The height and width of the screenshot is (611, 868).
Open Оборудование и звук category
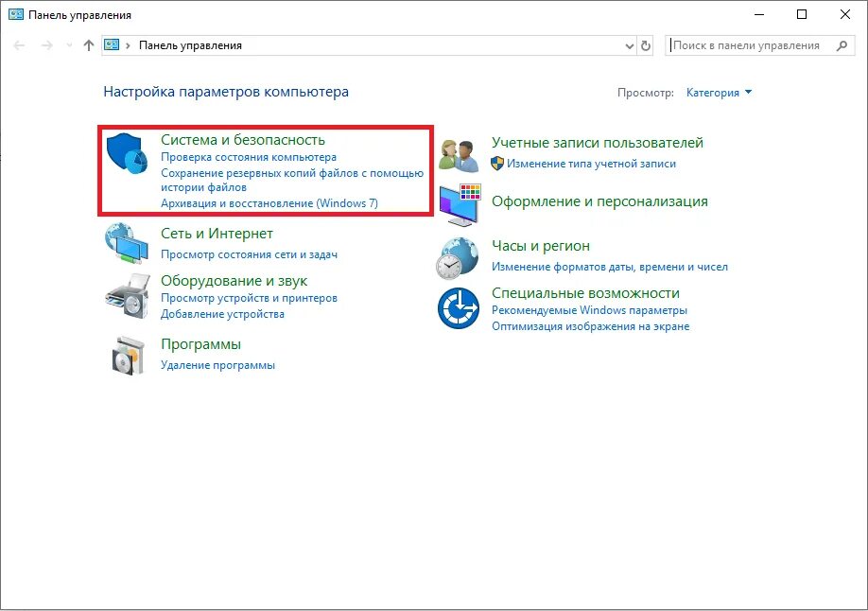(x=234, y=281)
